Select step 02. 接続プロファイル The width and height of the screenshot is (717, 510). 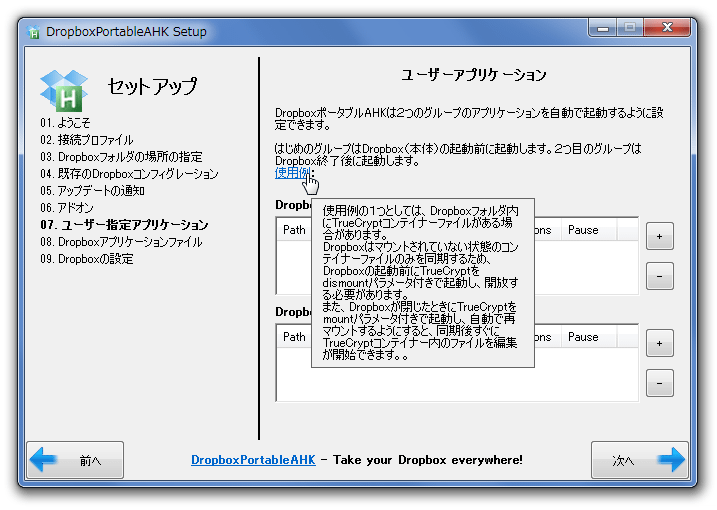87,140
